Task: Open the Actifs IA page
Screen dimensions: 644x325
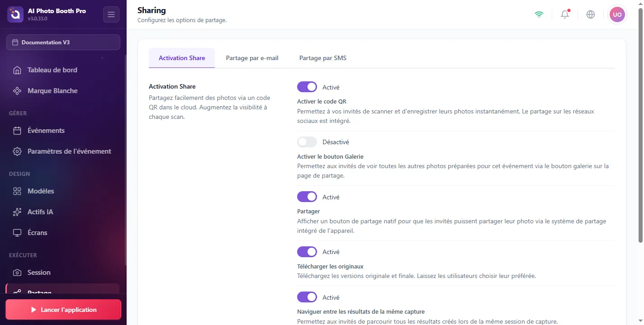Action: 62,212
